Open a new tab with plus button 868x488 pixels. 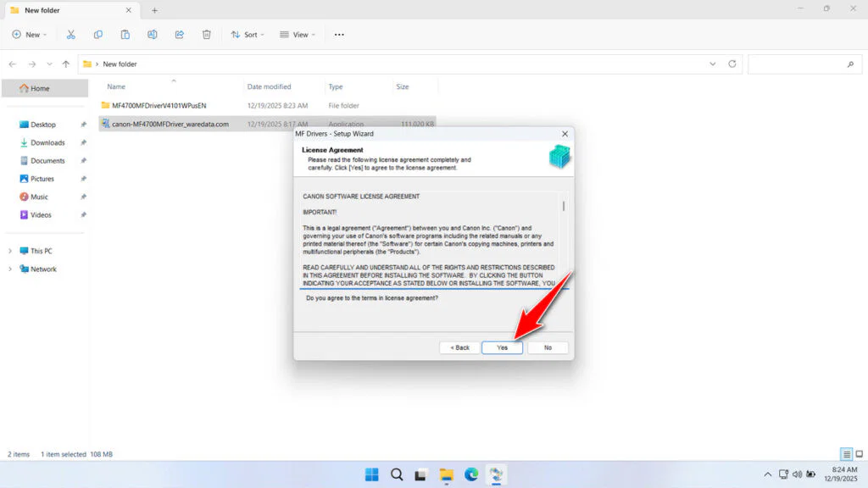pyautogui.click(x=154, y=10)
